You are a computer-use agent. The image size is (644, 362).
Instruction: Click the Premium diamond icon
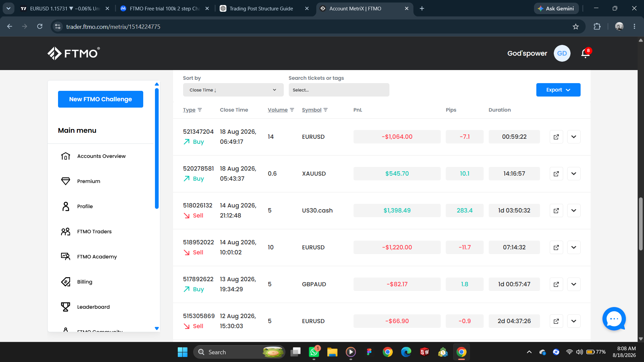point(65,181)
